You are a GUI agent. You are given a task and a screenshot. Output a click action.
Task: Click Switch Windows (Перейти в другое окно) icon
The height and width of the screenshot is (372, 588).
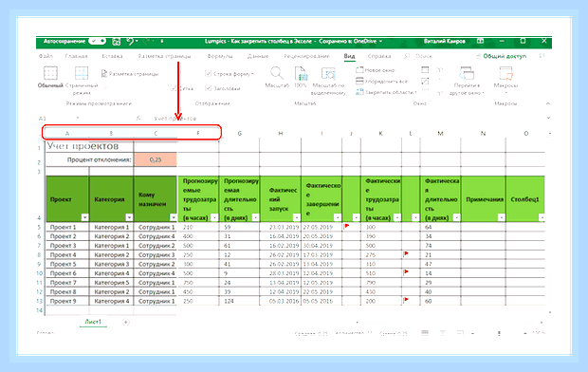click(467, 73)
